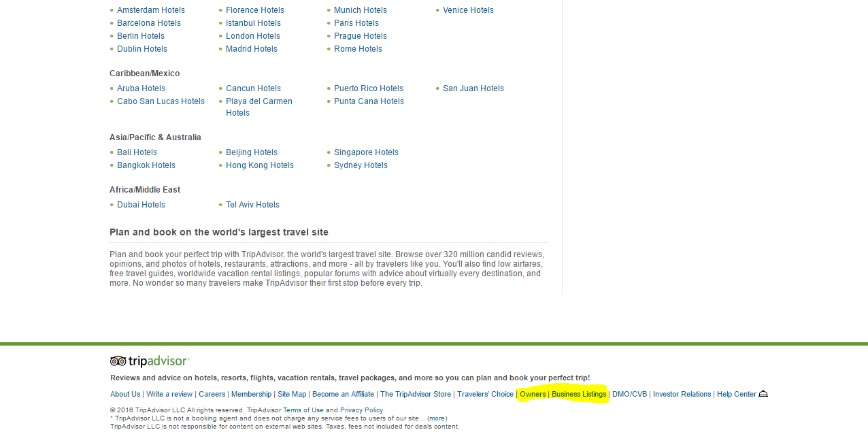Click Write a review footer link
Viewport: 868px width, 447px height.
click(169, 395)
